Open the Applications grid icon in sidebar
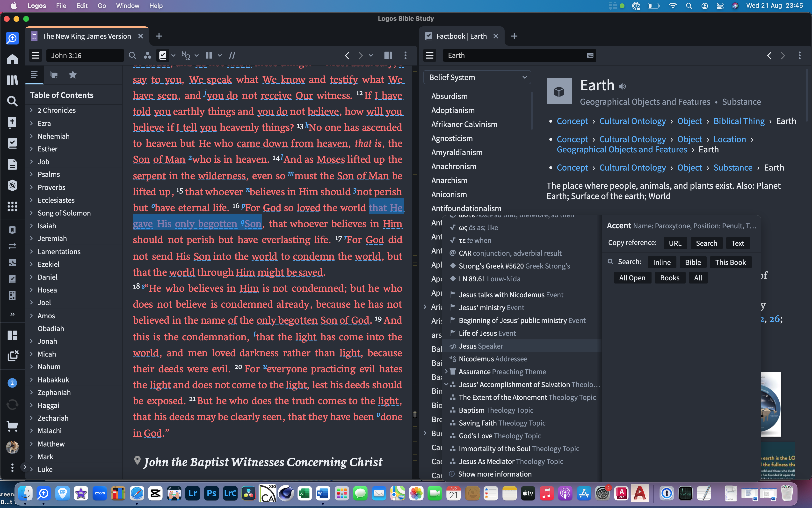The image size is (812, 508). coord(12,206)
